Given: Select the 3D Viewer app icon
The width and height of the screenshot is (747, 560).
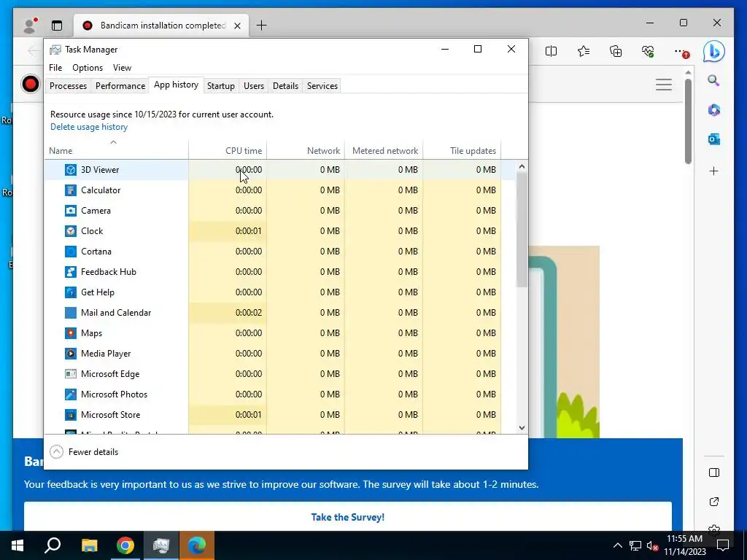Looking at the screenshot, I should point(71,170).
